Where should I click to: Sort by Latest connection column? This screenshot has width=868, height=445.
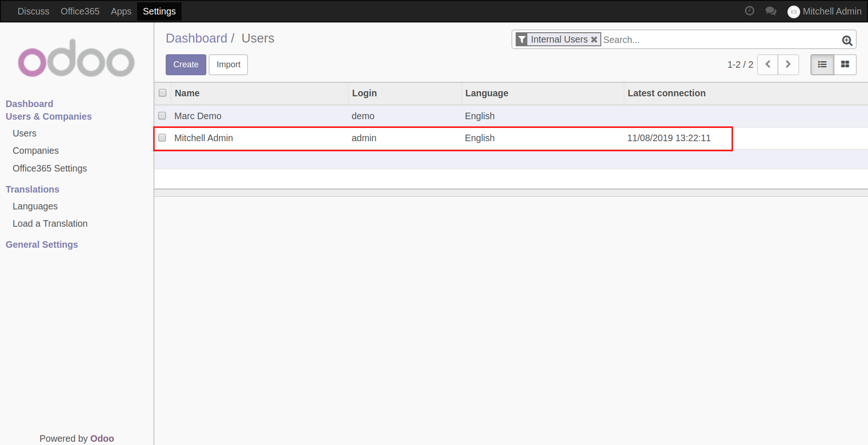666,93
